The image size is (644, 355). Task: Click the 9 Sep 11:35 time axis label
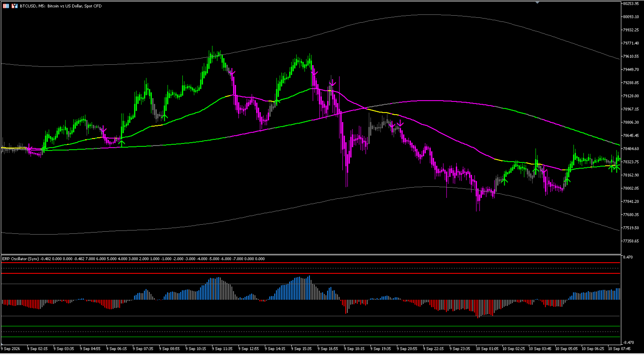click(222, 349)
